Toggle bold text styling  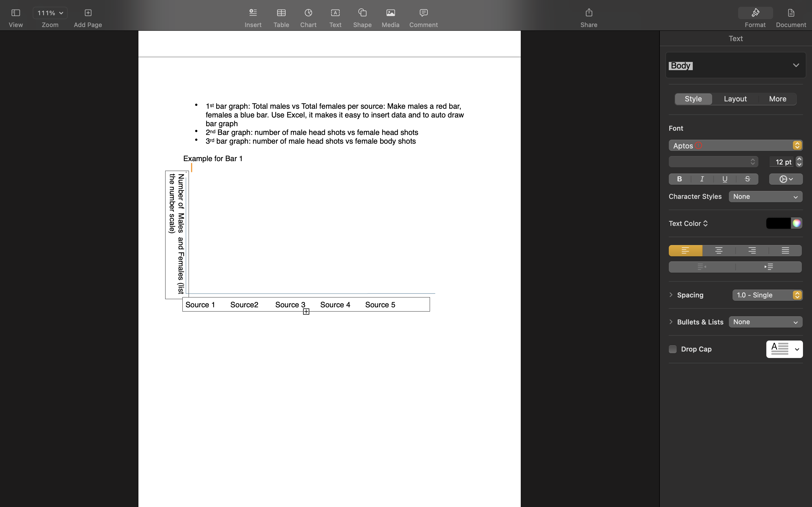pyautogui.click(x=679, y=179)
